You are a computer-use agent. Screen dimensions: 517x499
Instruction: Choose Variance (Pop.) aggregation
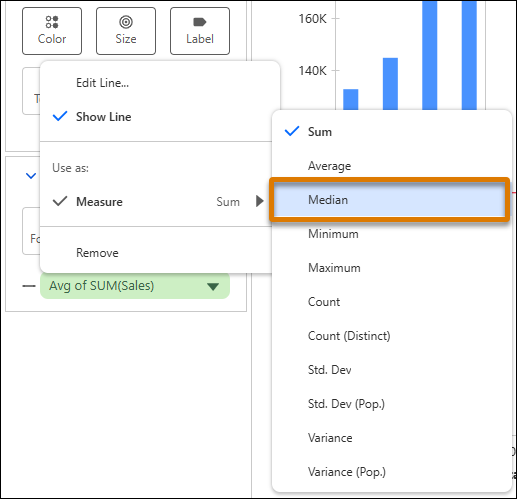tap(392, 472)
